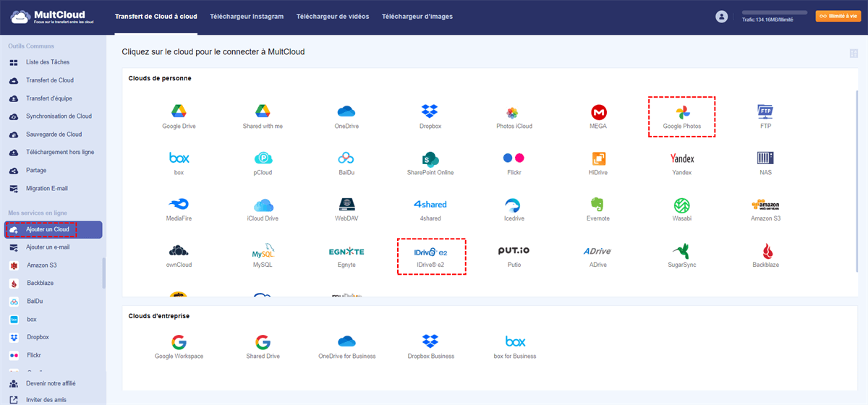
Task: Add the OneDrive cloud
Action: (346, 117)
